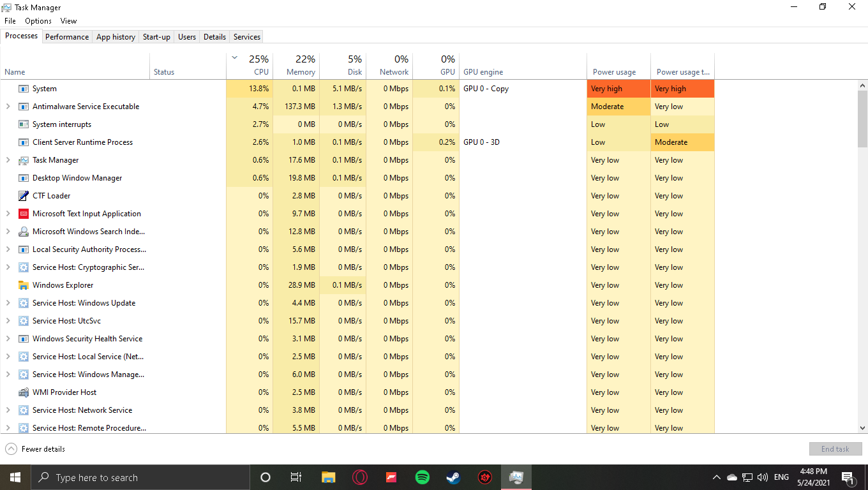Open Spotify from the taskbar
Viewport: 868px width, 490px height.
(x=422, y=477)
